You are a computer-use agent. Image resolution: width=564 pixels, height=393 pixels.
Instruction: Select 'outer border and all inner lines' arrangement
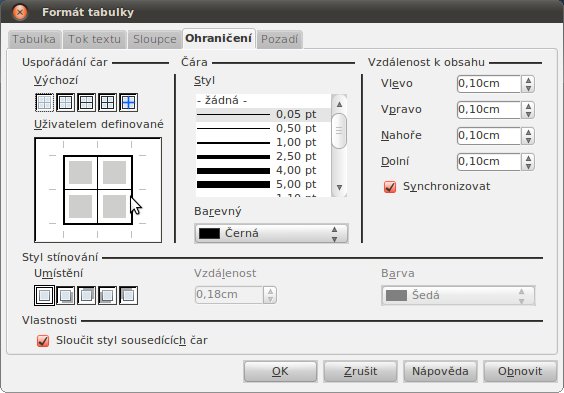pyautogui.click(x=108, y=102)
